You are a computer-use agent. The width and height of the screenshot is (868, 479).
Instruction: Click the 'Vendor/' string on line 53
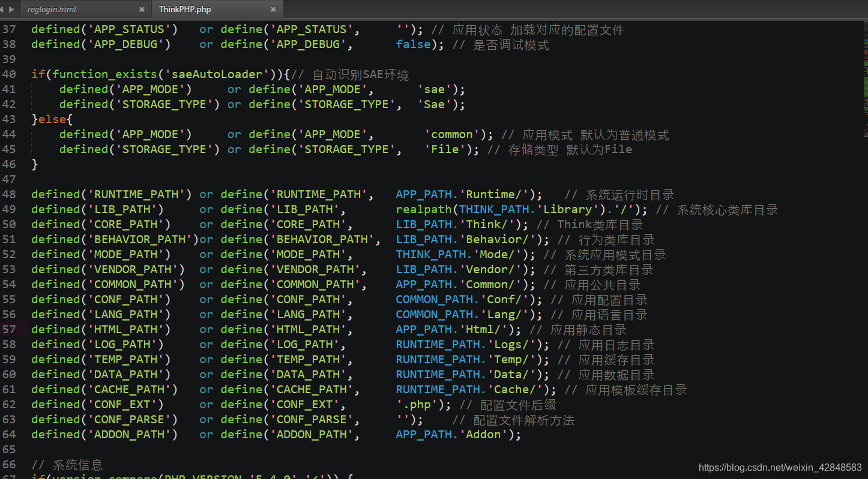[490, 270]
